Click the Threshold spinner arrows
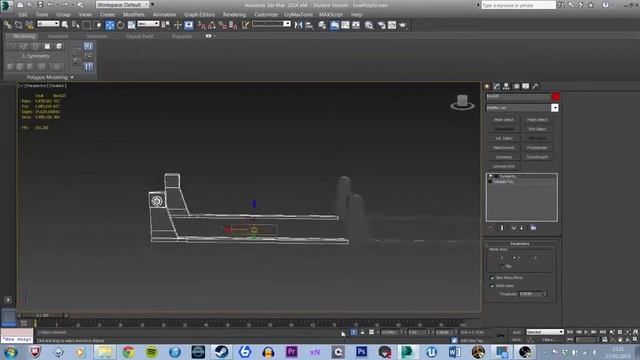The width and height of the screenshot is (640, 360). tap(545, 294)
